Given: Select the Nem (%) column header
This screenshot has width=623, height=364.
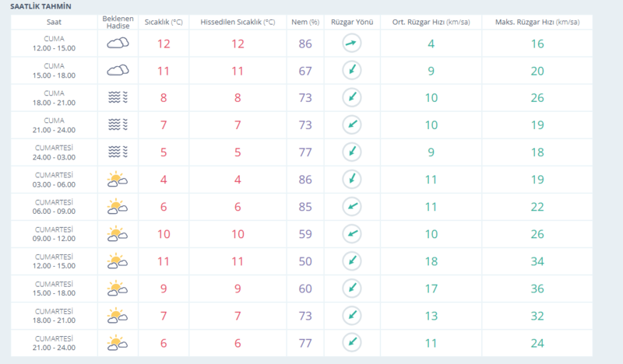Looking at the screenshot, I should point(304,21).
